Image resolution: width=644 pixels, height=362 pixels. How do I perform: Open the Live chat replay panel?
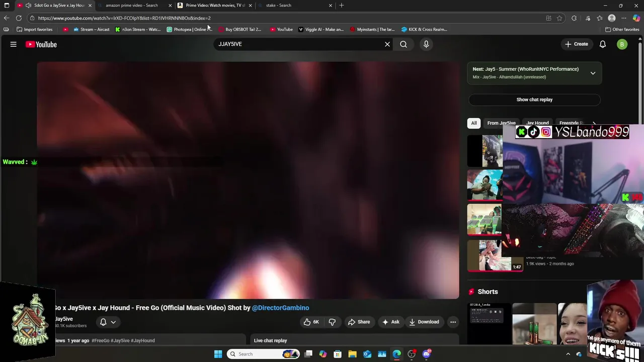355,340
